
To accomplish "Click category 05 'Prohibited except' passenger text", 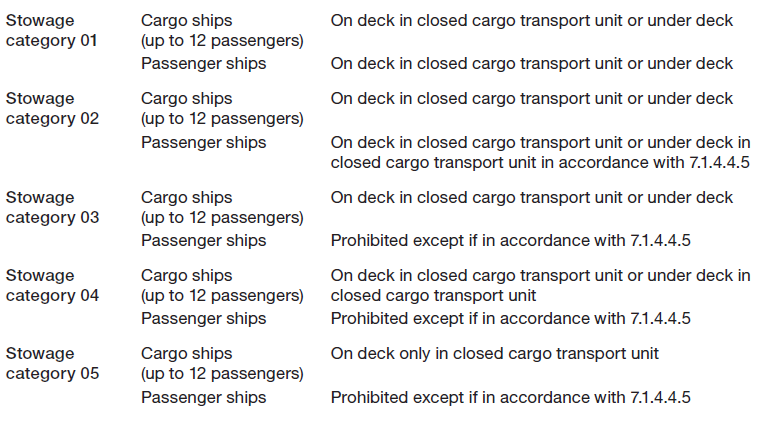I will (x=511, y=397).
